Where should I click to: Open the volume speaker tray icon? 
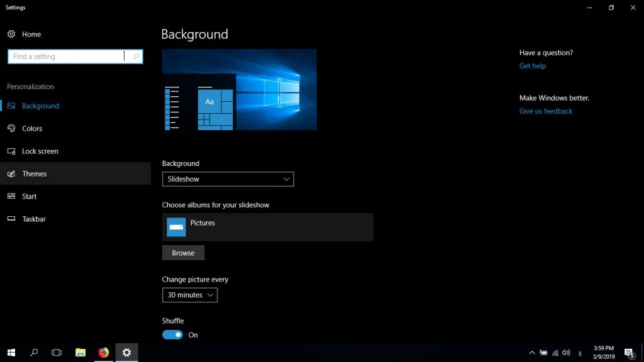coord(567,353)
